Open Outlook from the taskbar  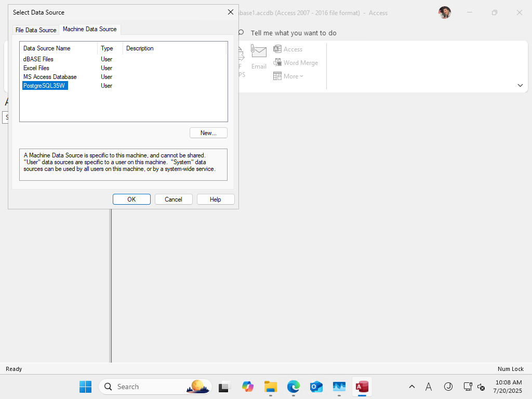point(316,387)
